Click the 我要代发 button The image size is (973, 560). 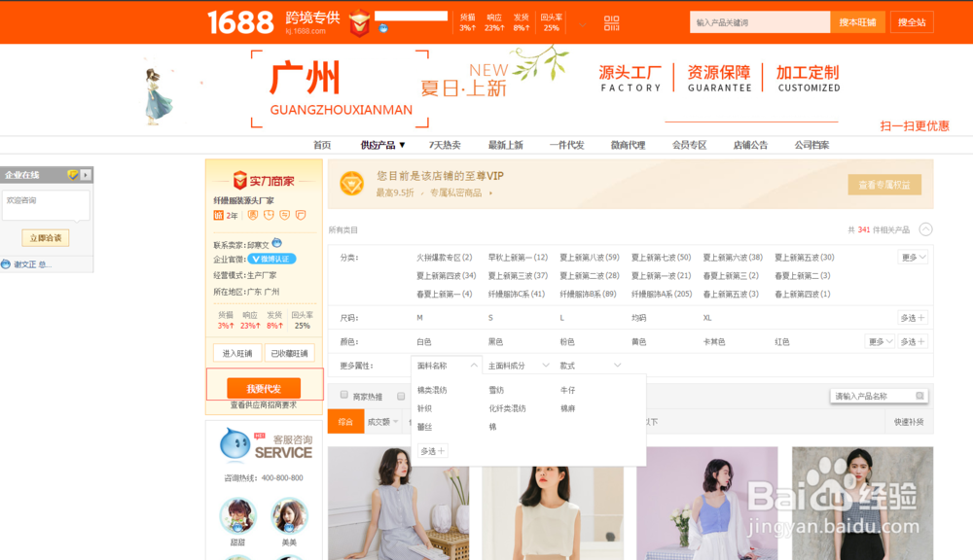click(263, 386)
